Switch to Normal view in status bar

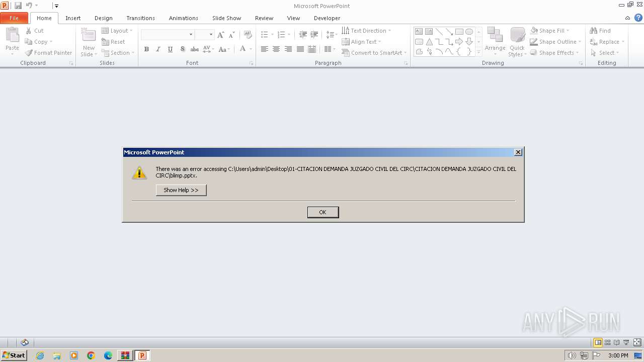[598, 342]
